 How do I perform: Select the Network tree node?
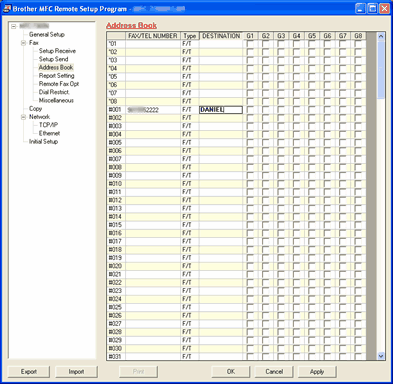tap(39, 117)
